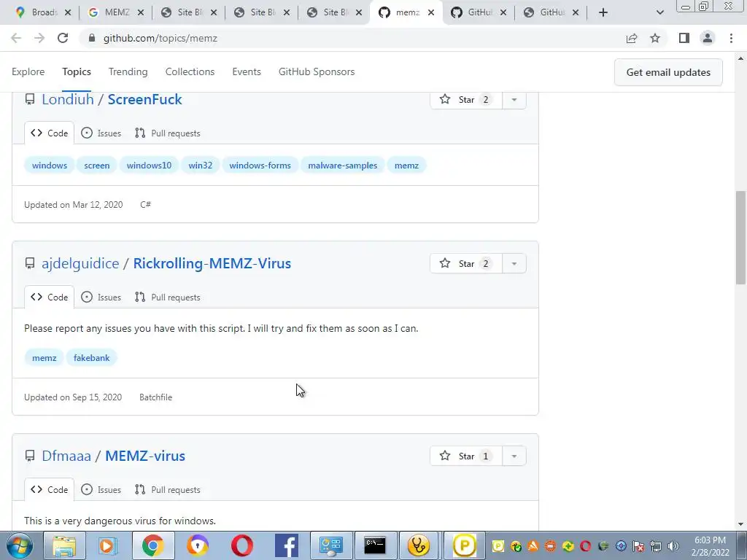Click the win32 topic tag
Viewport: 747px width, 560px height.
(x=200, y=166)
